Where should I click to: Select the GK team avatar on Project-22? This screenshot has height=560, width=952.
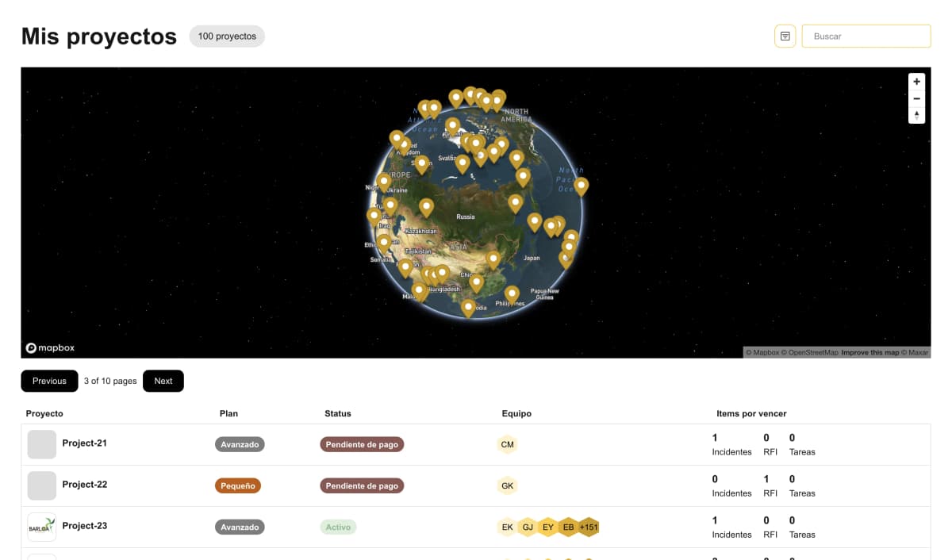coord(507,485)
